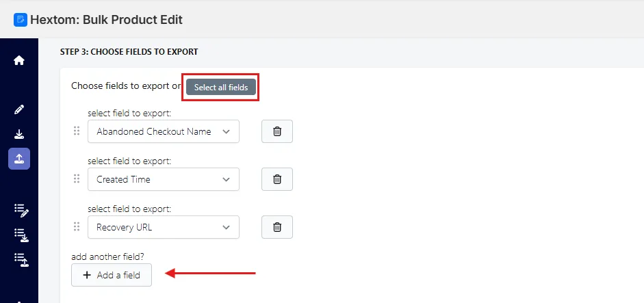Click the drag handle beside Created Time
The height and width of the screenshot is (303, 644).
77,179
